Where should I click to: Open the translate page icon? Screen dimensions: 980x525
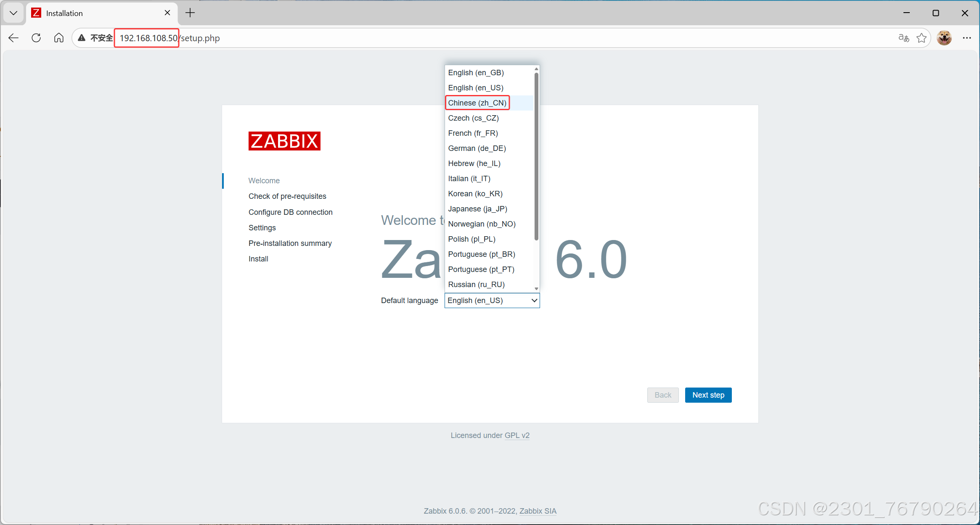[x=903, y=38]
